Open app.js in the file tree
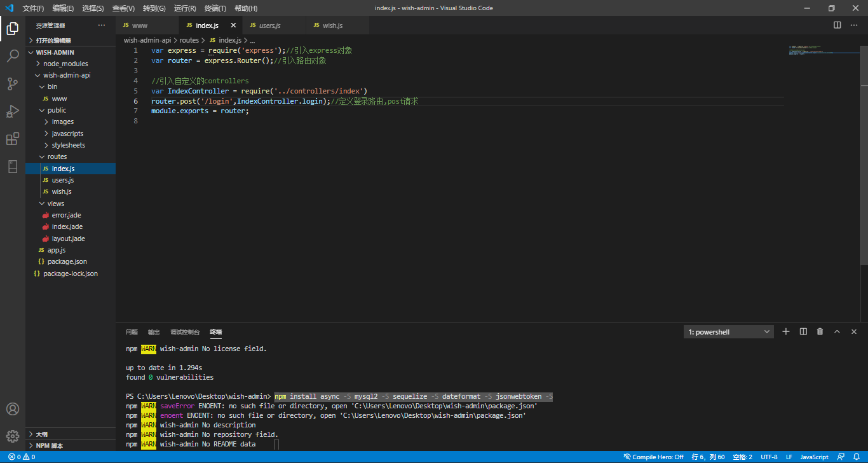Screen dimensions: 868x463 71,250
